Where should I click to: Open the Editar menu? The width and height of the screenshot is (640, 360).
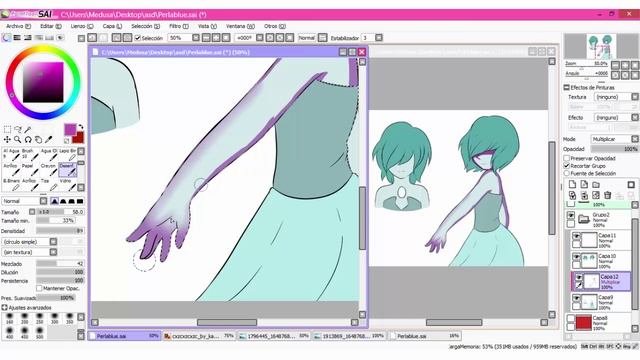51,26
